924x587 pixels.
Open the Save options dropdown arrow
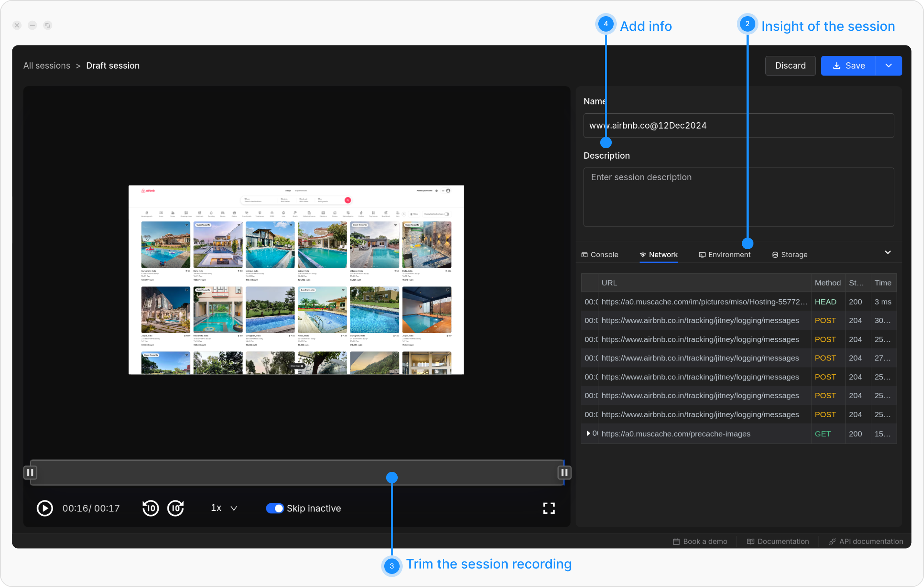point(888,65)
